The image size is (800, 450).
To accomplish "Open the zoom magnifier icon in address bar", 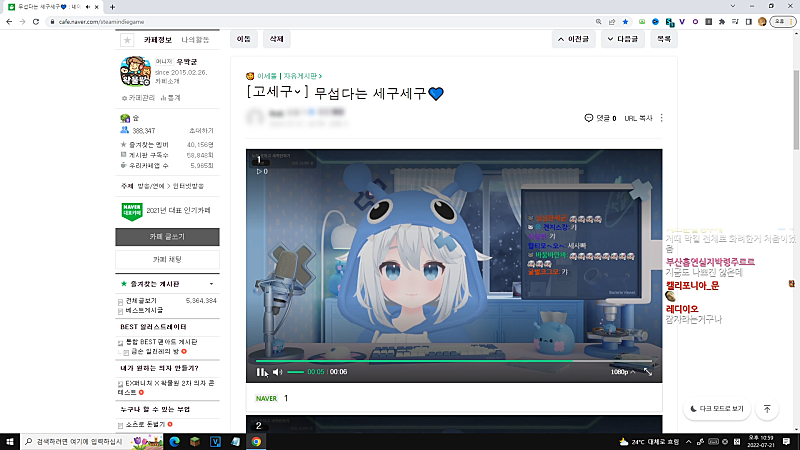I will tap(598, 22).
